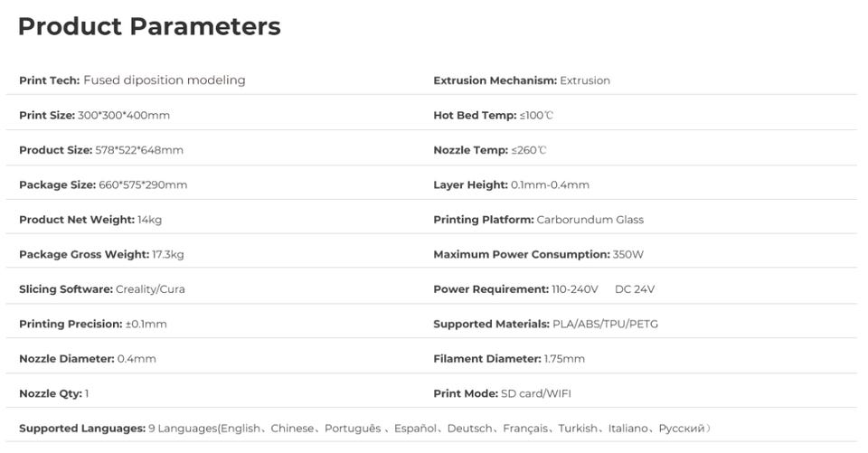Select the Printing Precision ±0.1mm row
This screenshot has height=453, width=868.
click(93, 324)
